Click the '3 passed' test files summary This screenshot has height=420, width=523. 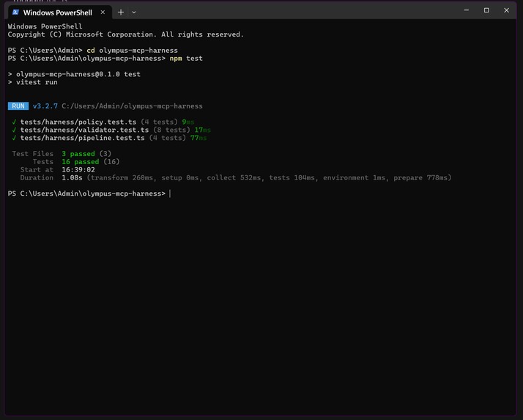pyautogui.click(x=78, y=154)
